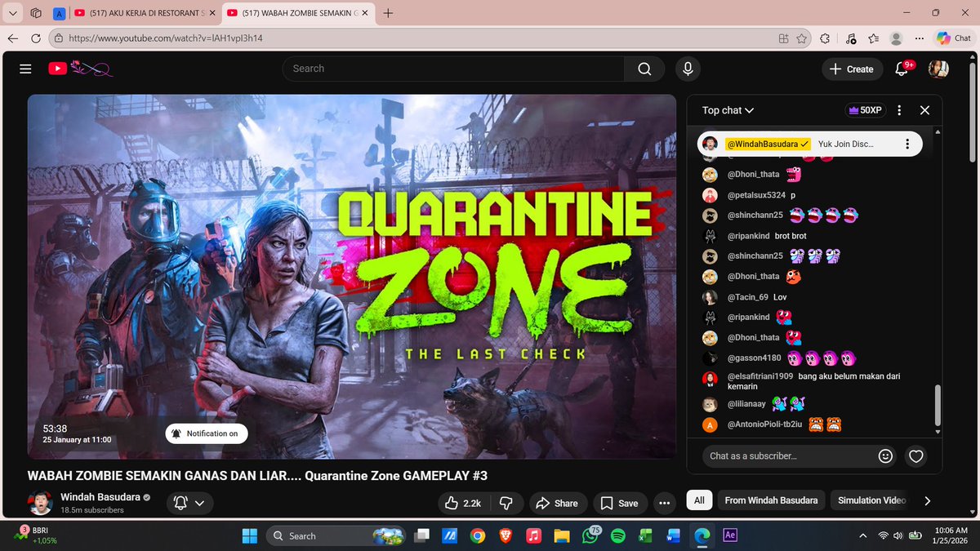Add this page to browser favorites star

point(802,38)
